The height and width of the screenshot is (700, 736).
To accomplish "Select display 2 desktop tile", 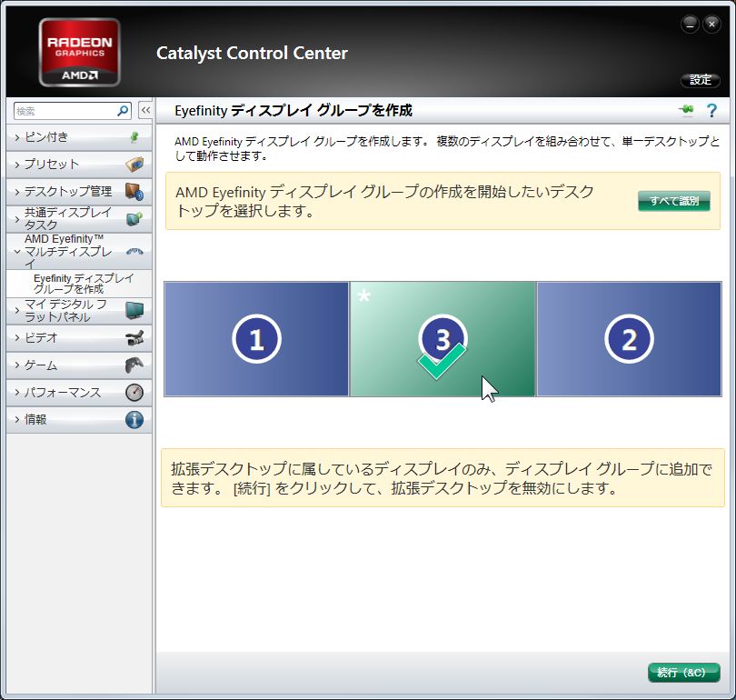I will 629,339.
